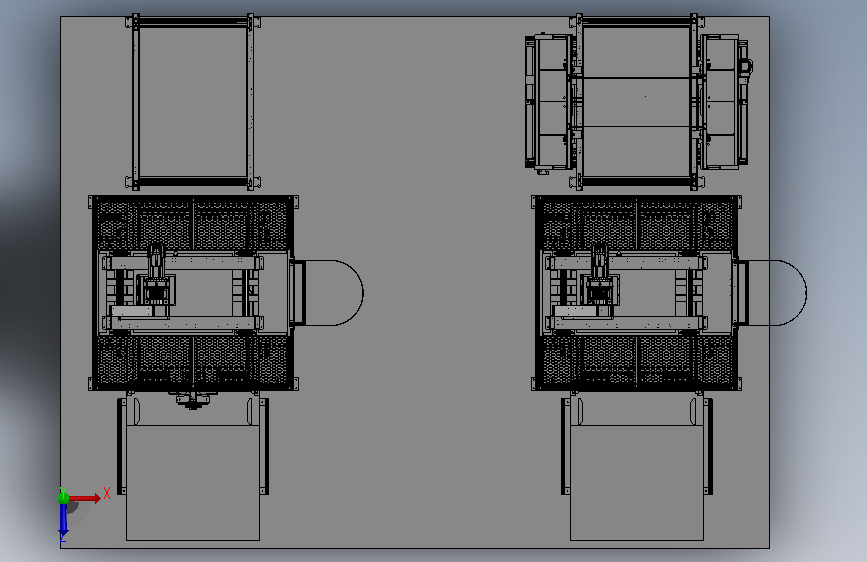Viewport: 867px width, 562px height.
Task: Select the semicircular arc beside the right enclosure
Action: [777, 293]
